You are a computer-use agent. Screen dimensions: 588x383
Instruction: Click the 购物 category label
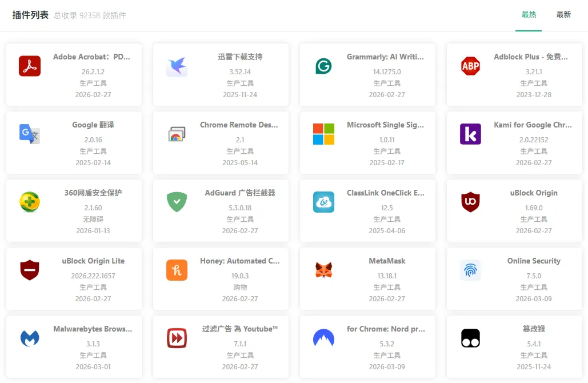pyautogui.click(x=240, y=288)
